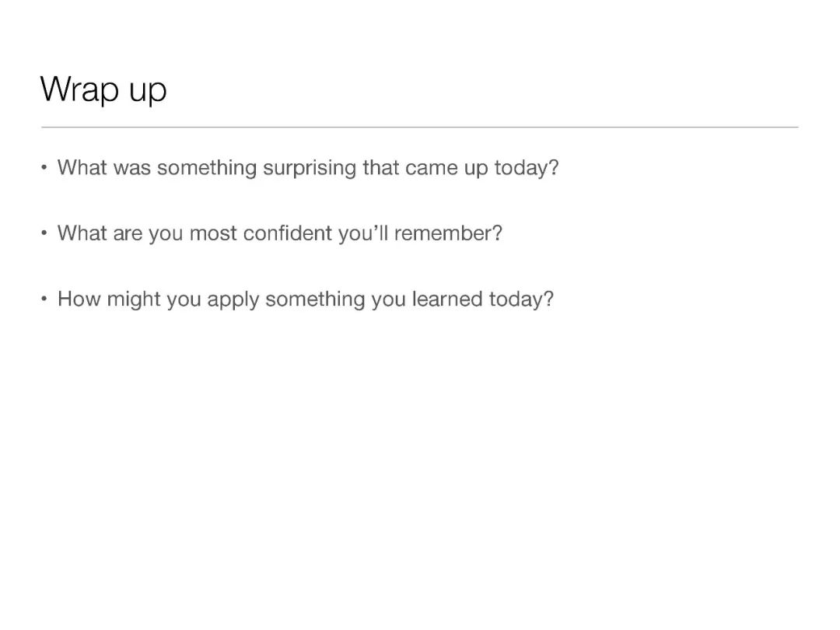840x630 pixels.
Task: Click the word "most" in the second bullet
Action: 212,233
